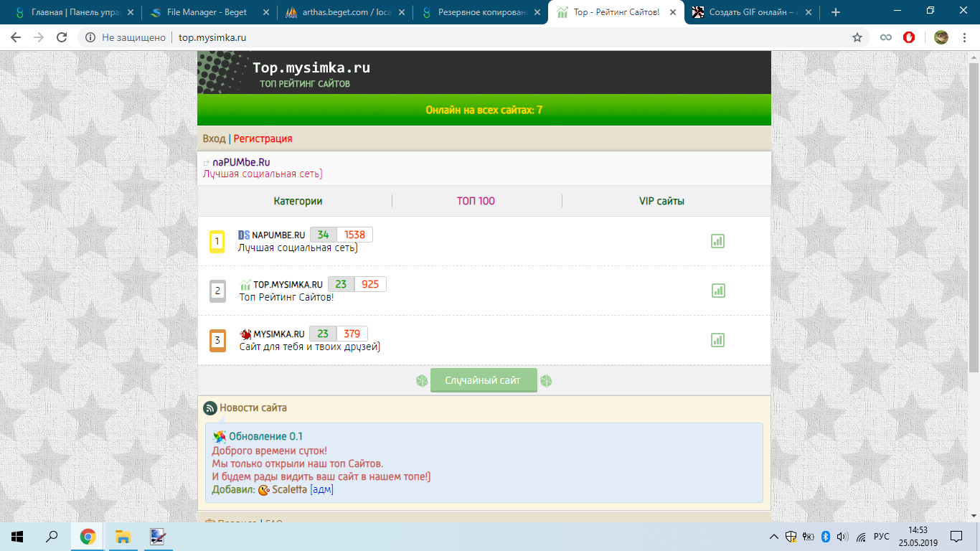Click the Регистрация link
Screen dimensions: 980x551
tap(263, 138)
